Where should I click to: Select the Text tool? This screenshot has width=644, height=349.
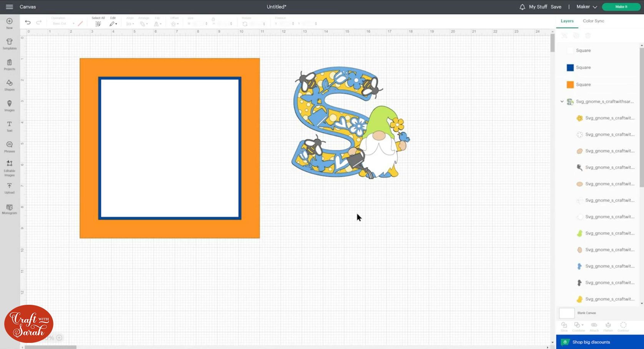click(10, 126)
